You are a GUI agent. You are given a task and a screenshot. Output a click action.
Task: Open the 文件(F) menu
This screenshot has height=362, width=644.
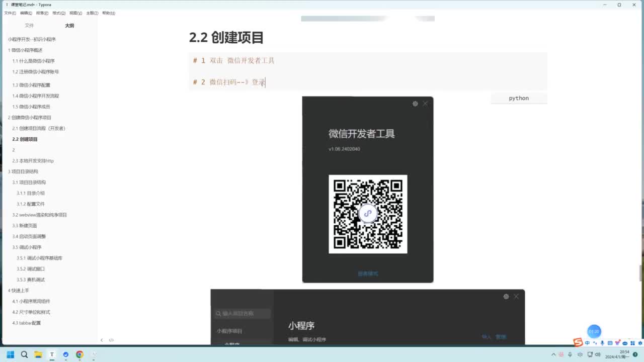coord(10,13)
